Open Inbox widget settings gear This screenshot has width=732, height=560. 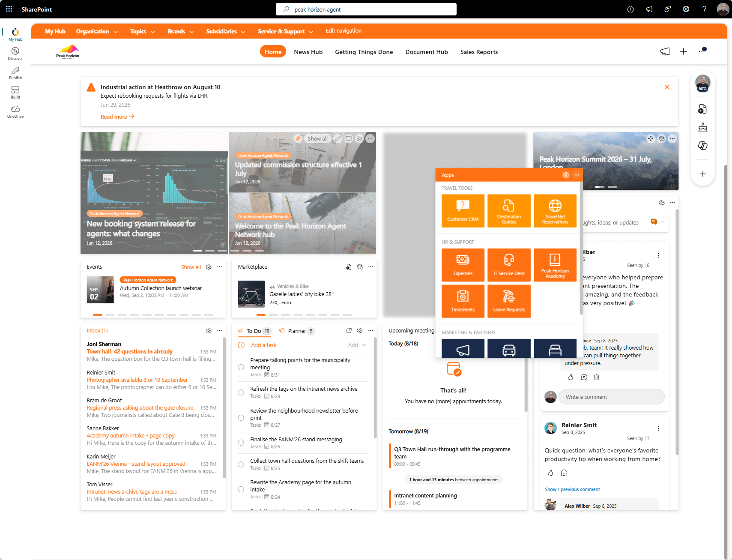pos(209,330)
